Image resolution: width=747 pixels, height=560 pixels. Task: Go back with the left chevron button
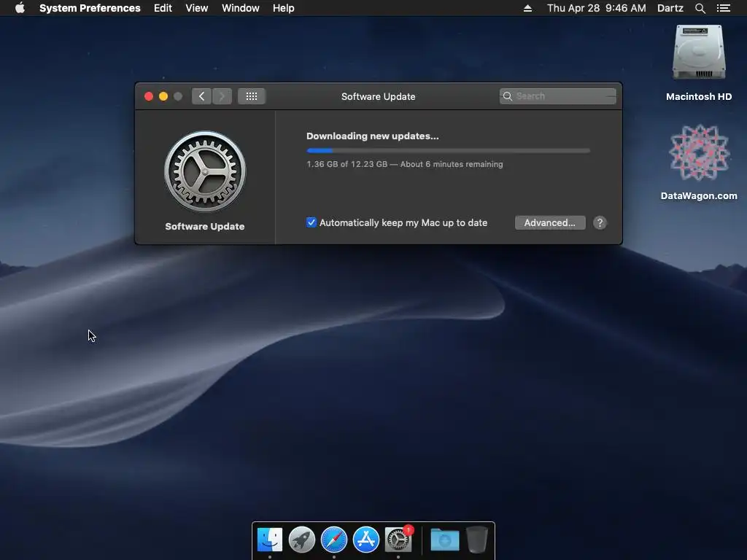(x=201, y=96)
